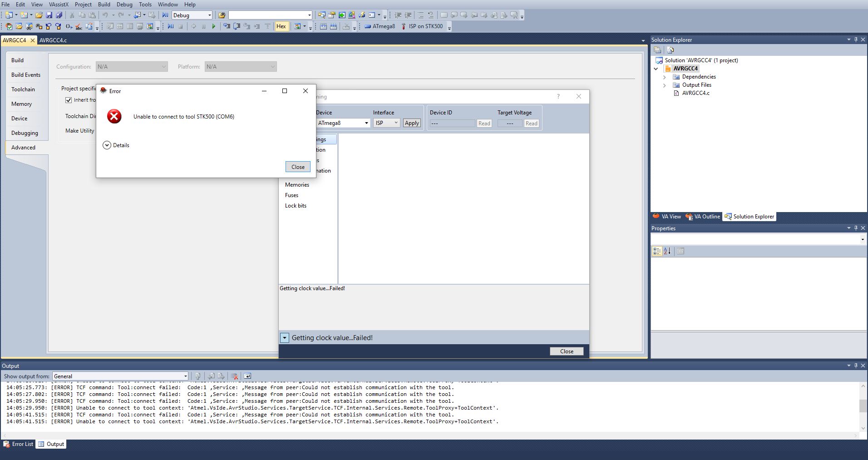Open the ISP on STK500 tool button

click(422, 26)
